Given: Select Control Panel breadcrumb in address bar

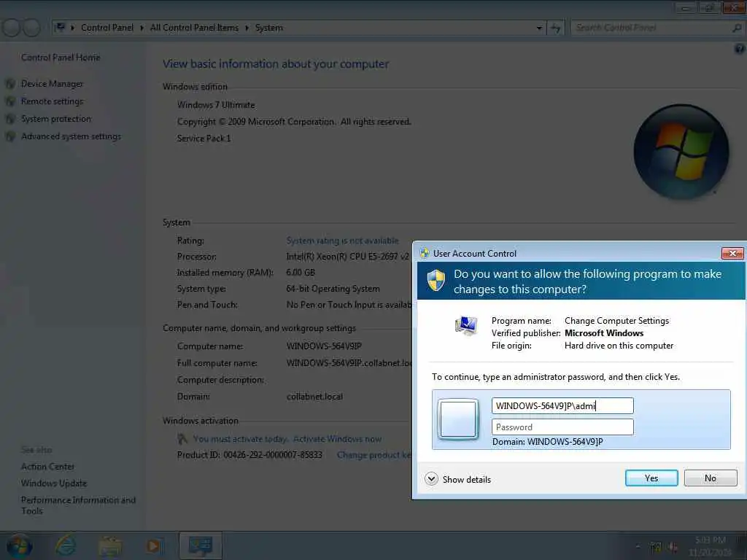Looking at the screenshot, I should (107, 28).
